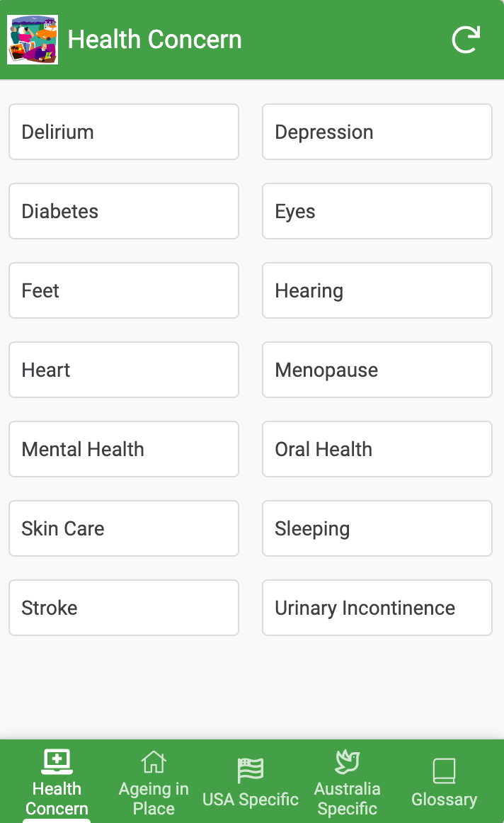Tap the Health Concern laptop icon

57,761
